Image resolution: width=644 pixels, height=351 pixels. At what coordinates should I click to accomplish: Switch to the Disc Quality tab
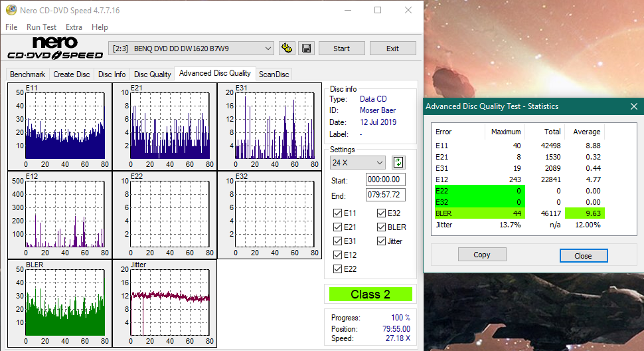153,74
